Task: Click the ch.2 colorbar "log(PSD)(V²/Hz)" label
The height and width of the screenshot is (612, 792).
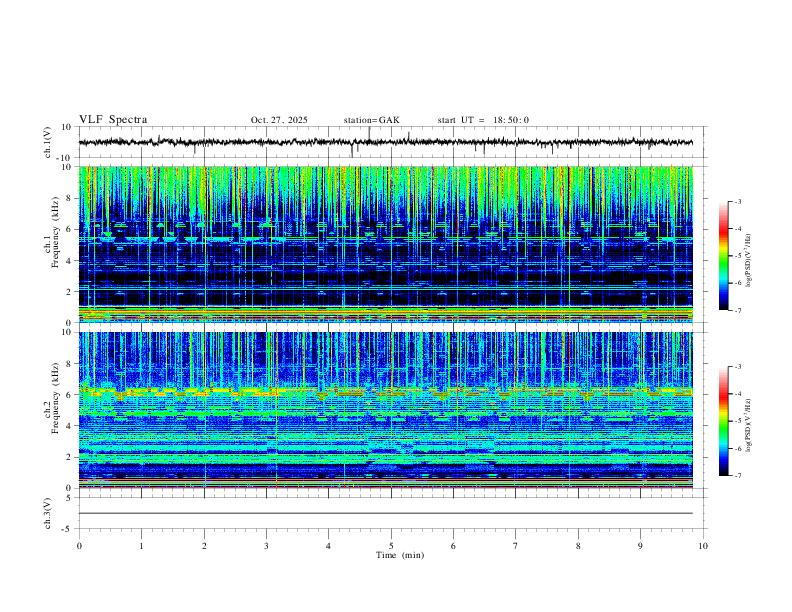Action: click(749, 425)
